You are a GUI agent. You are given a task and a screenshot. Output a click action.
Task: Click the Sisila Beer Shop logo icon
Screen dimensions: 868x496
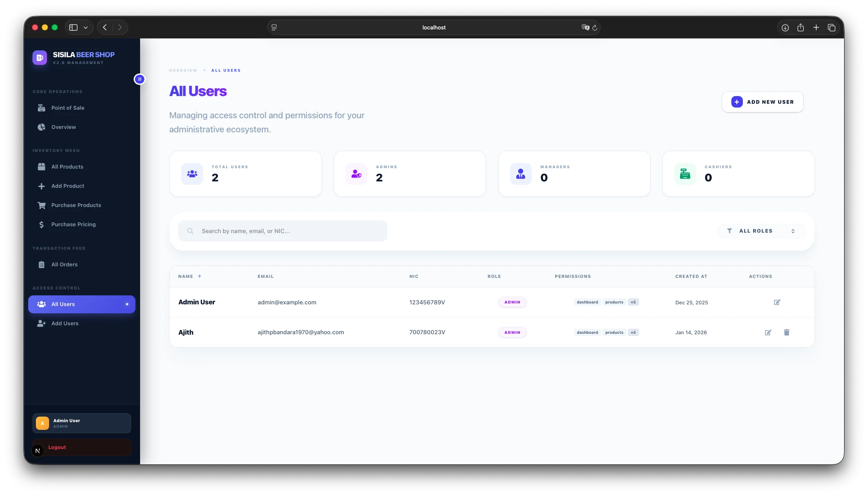40,58
